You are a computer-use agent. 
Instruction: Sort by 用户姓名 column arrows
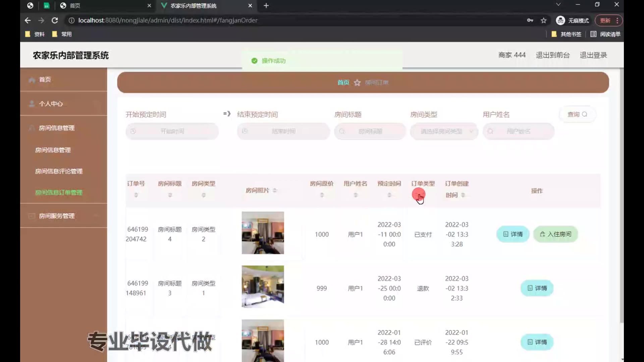pyautogui.click(x=356, y=195)
